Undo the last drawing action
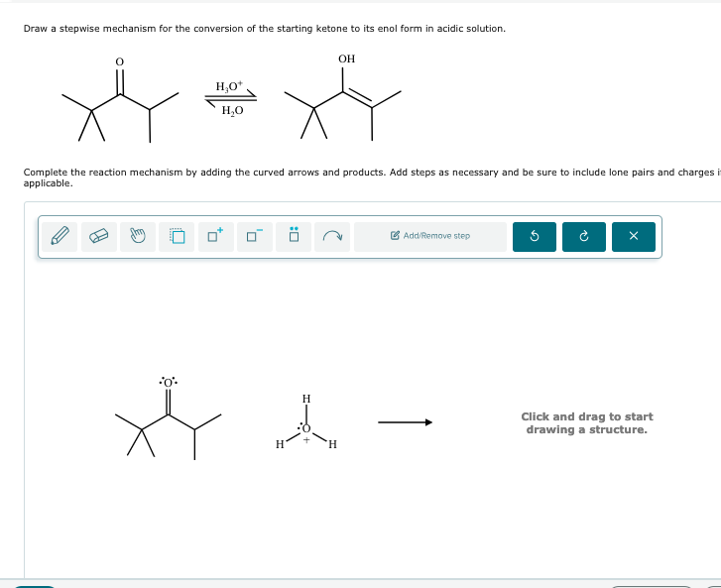721x588 pixels. [x=535, y=237]
